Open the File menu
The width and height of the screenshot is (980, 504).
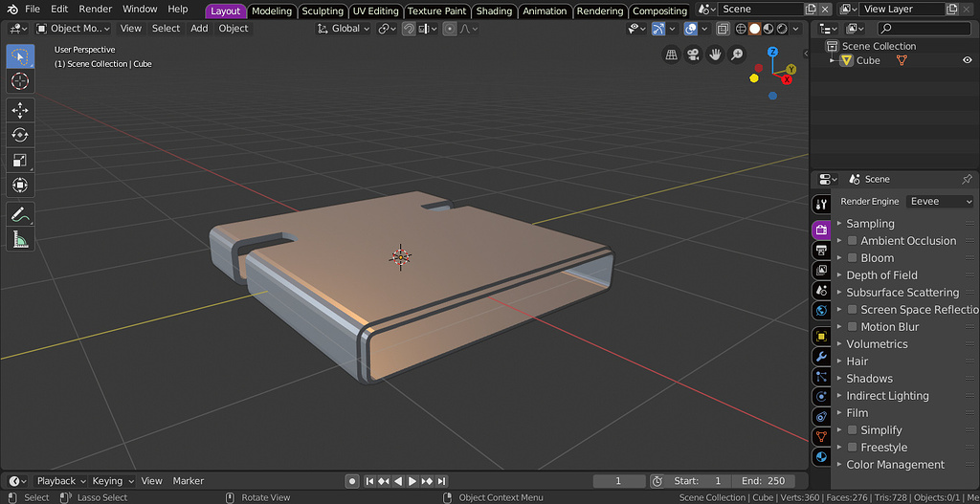click(33, 10)
